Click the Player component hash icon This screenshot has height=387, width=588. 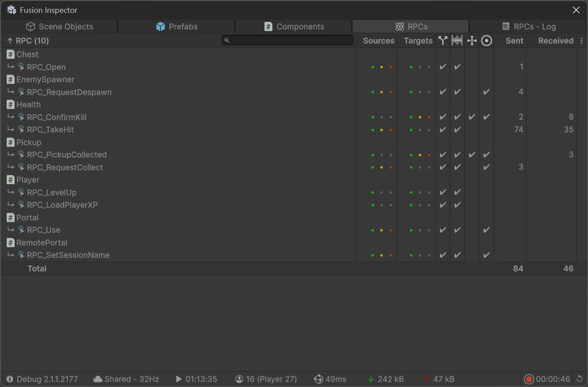11,180
